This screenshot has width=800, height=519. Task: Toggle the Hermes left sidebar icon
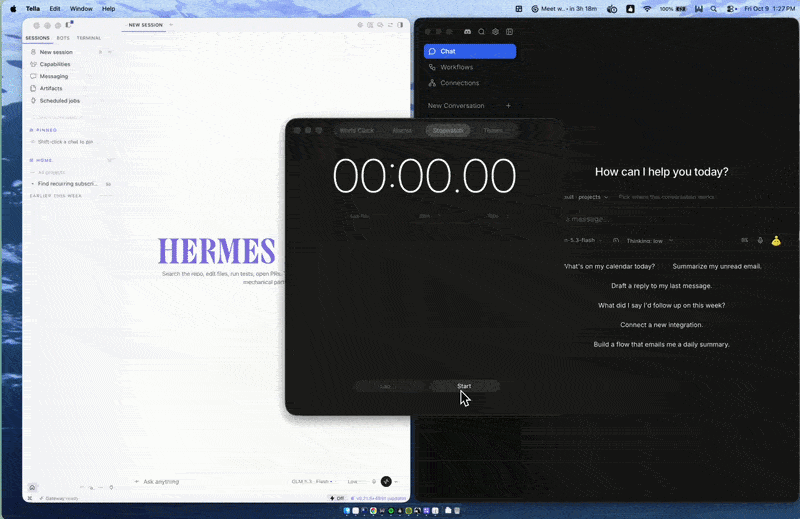pos(68,24)
